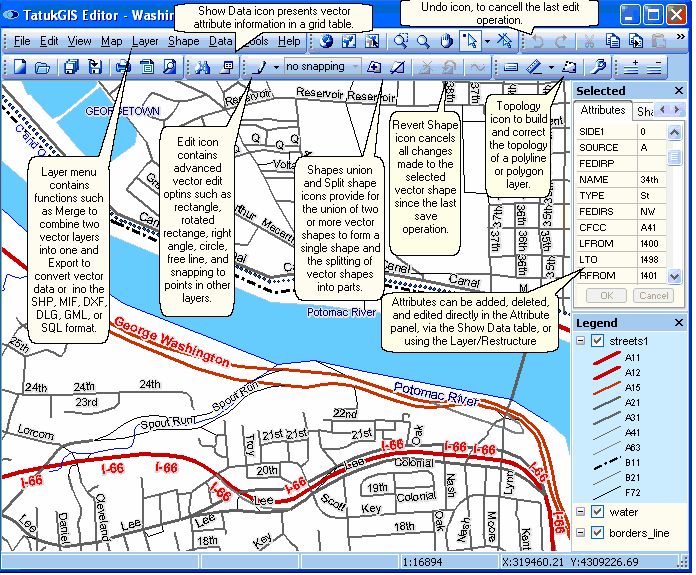Viewport: 696px width, 575px height.
Task: Click OK in the Selected panel
Action: [606, 296]
